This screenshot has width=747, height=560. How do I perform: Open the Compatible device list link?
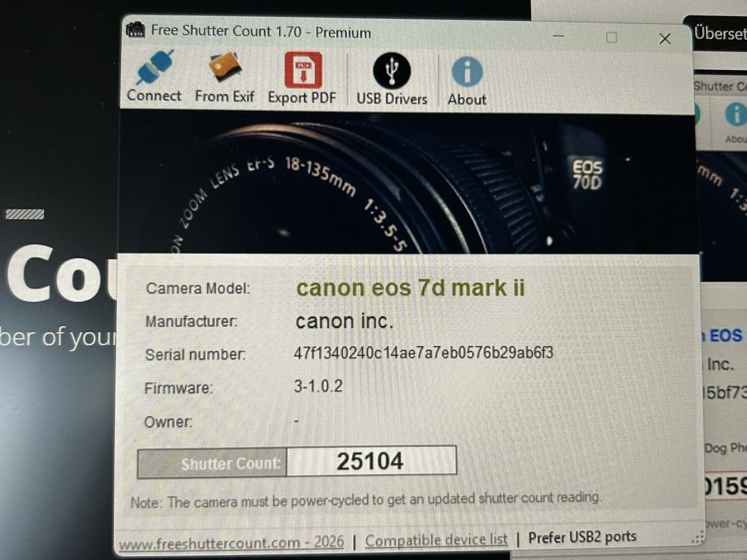436,539
